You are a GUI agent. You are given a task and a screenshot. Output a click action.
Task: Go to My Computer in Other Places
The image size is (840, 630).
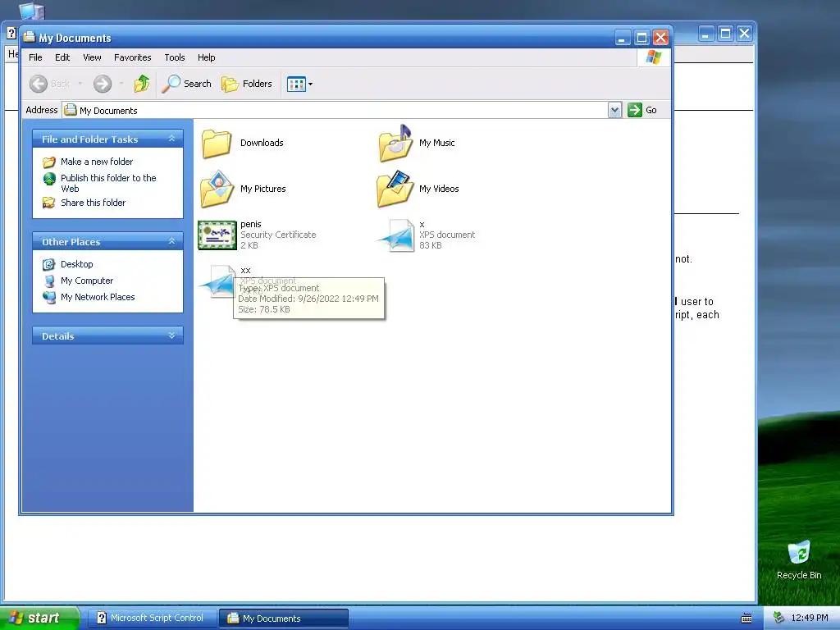[x=87, y=281]
